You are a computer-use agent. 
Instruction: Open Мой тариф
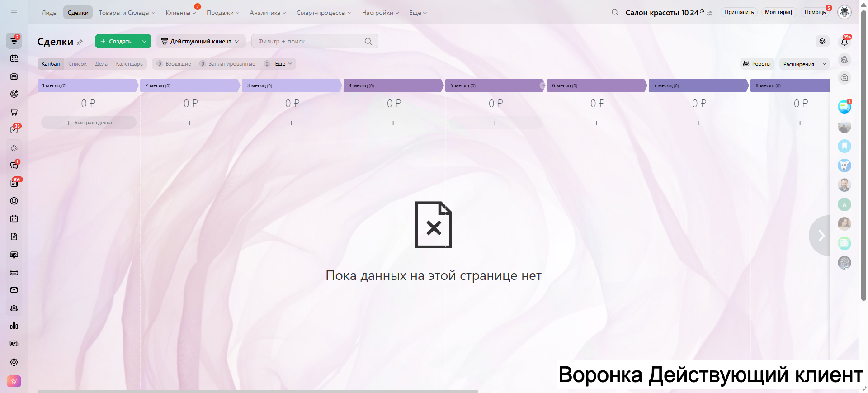click(x=779, y=12)
